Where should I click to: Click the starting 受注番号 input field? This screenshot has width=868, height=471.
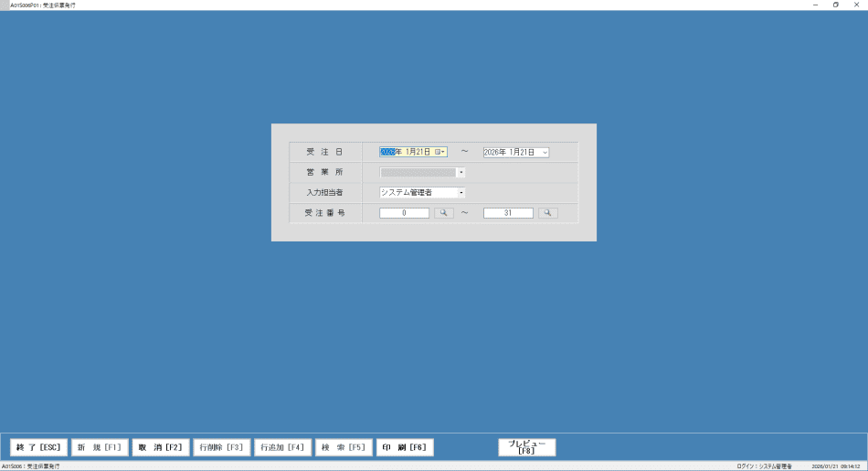point(404,213)
